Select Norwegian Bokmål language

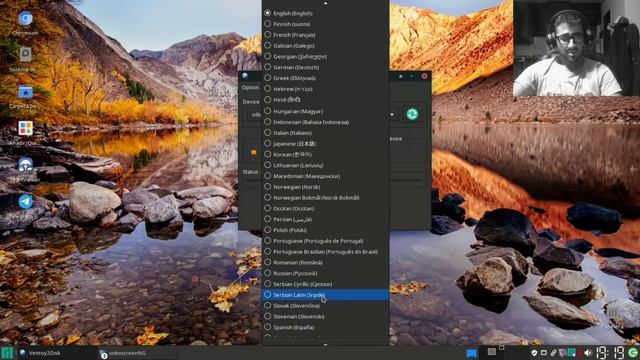(x=325, y=198)
